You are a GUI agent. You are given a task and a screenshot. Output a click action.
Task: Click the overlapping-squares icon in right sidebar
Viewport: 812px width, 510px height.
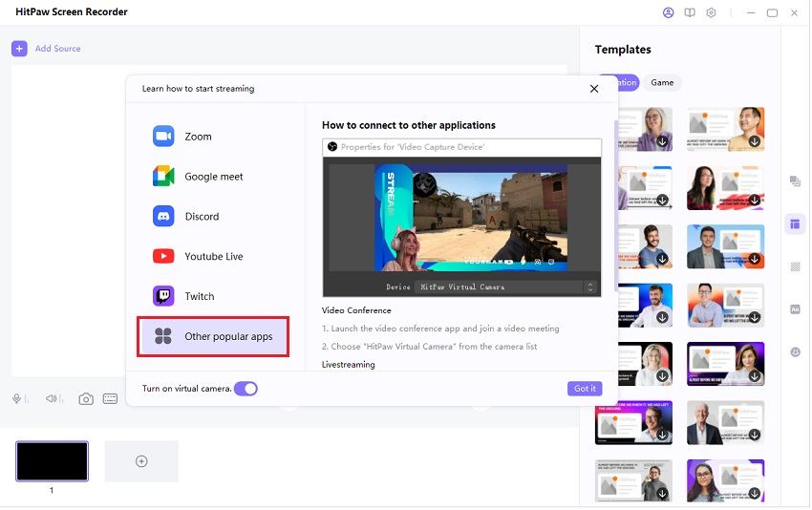pos(795,181)
